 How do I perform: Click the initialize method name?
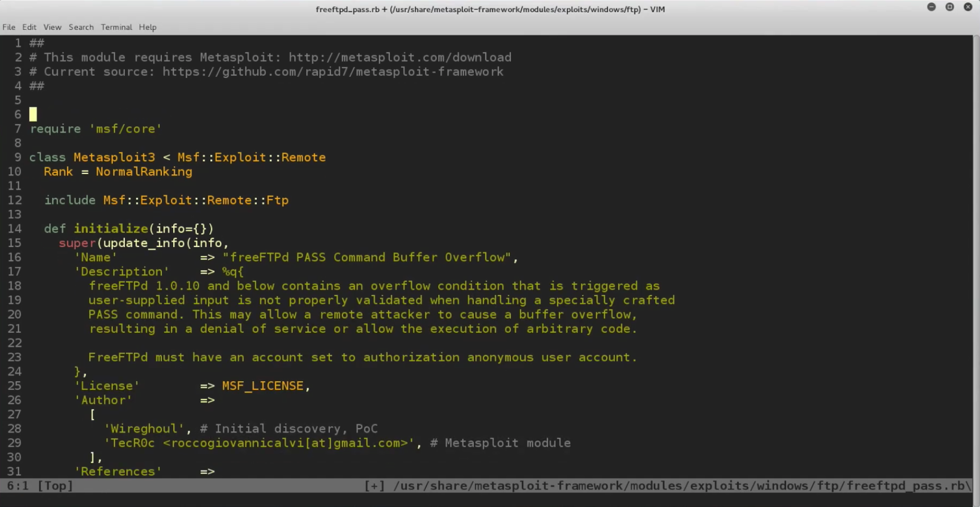pyautogui.click(x=111, y=228)
